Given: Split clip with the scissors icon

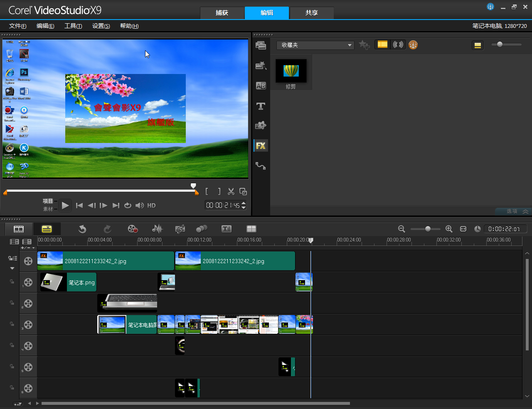Looking at the screenshot, I should pyautogui.click(x=231, y=192).
